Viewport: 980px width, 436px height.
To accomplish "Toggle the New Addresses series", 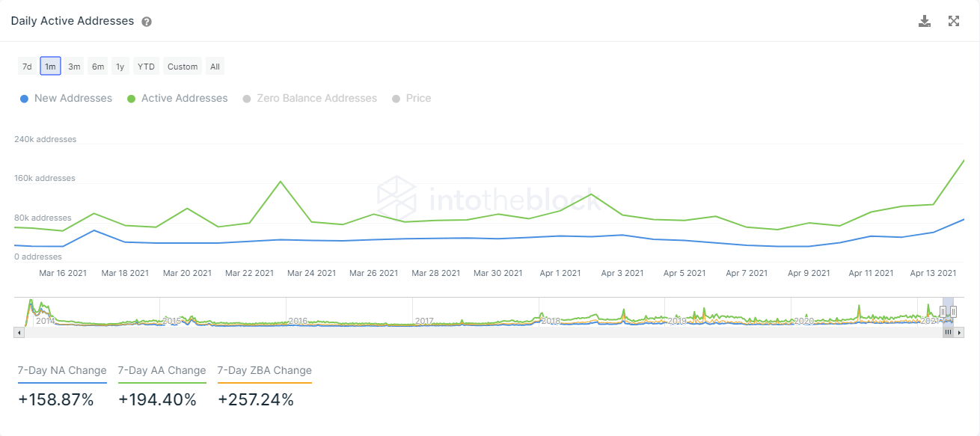I will pyautogui.click(x=66, y=99).
